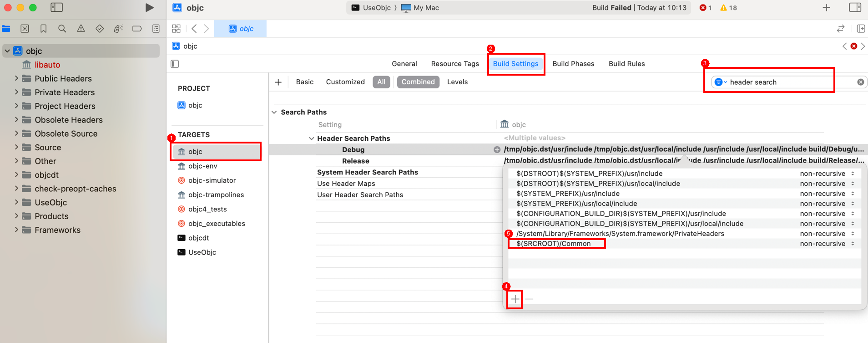This screenshot has height=343, width=868.
Task: Select libauto in the project navigator
Action: 47,65
